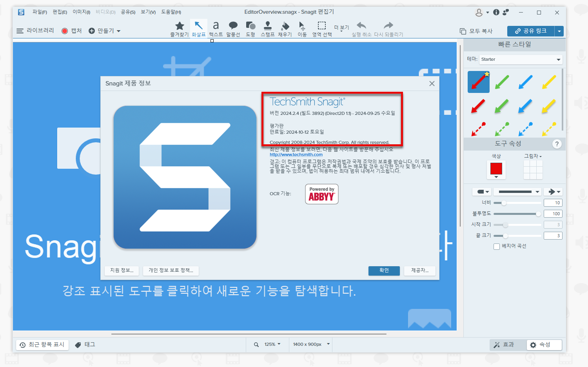588x367 pixels.
Task: Open the Shadow (그림자) dropdown
Action: (x=533, y=156)
